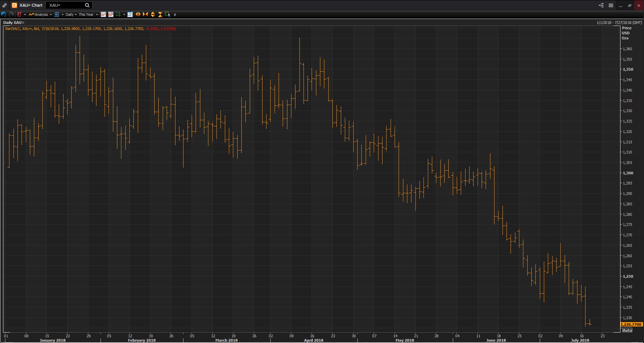Toggle the add-panel plus icon
The image size is (644, 343).
tap(130, 14)
